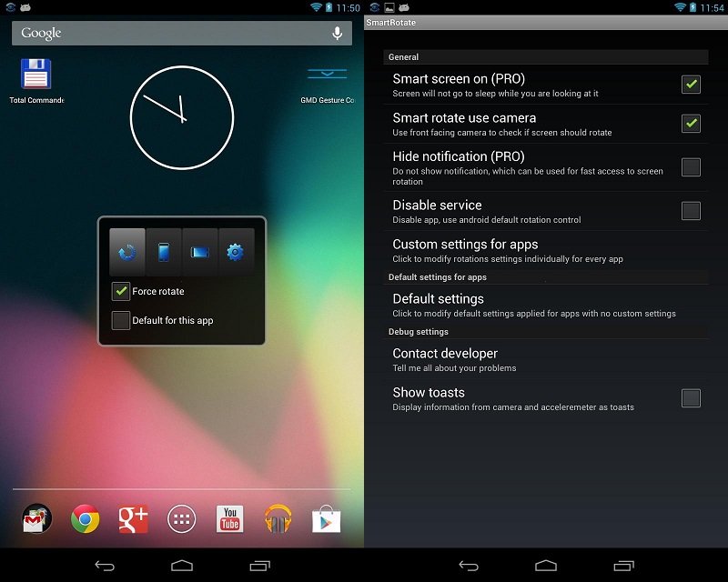728x582 pixels.
Task: Check the Disable service checkbox
Action: coord(691,211)
